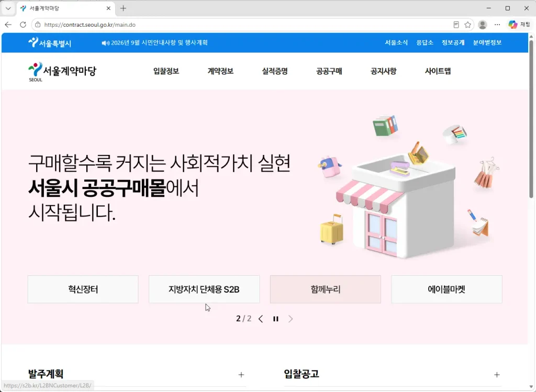Viewport: 536px width, 392px height.
Task: Select the 서울계약마당 browser tab
Action: coord(65,8)
